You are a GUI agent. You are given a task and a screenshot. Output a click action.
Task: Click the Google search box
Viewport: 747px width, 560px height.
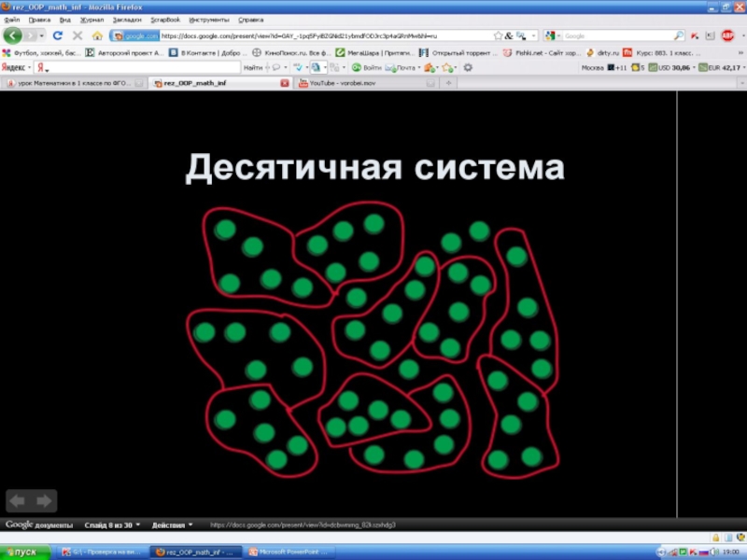[621, 35]
